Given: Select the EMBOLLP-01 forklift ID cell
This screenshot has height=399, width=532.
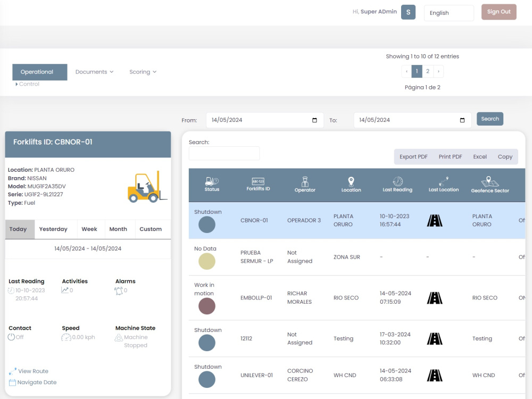Looking at the screenshot, I should click(256, 298).
